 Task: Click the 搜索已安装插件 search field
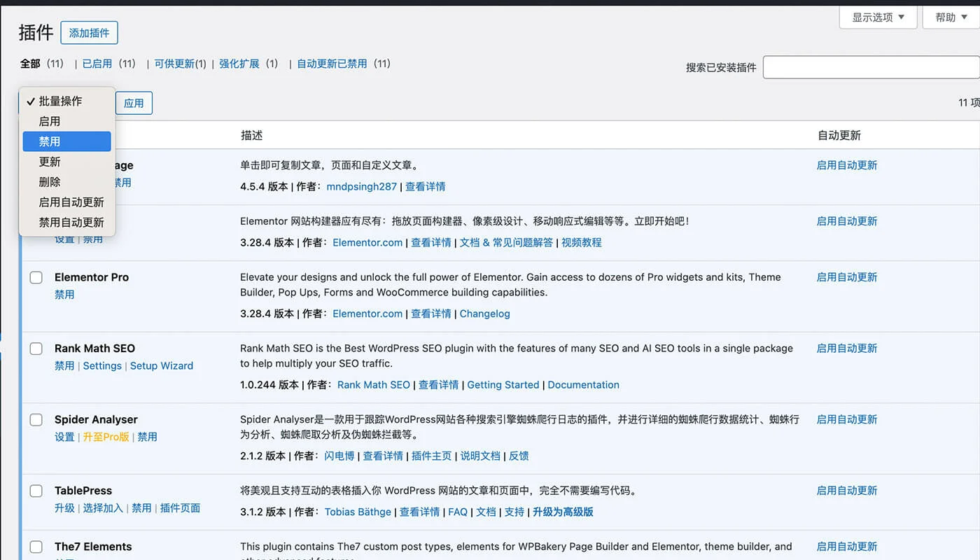871,66
